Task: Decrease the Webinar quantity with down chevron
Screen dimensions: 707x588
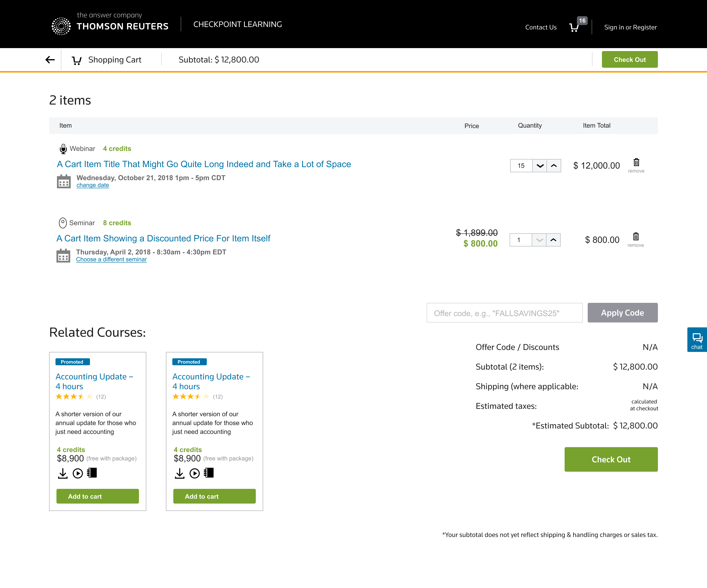Action: (540, 166)
